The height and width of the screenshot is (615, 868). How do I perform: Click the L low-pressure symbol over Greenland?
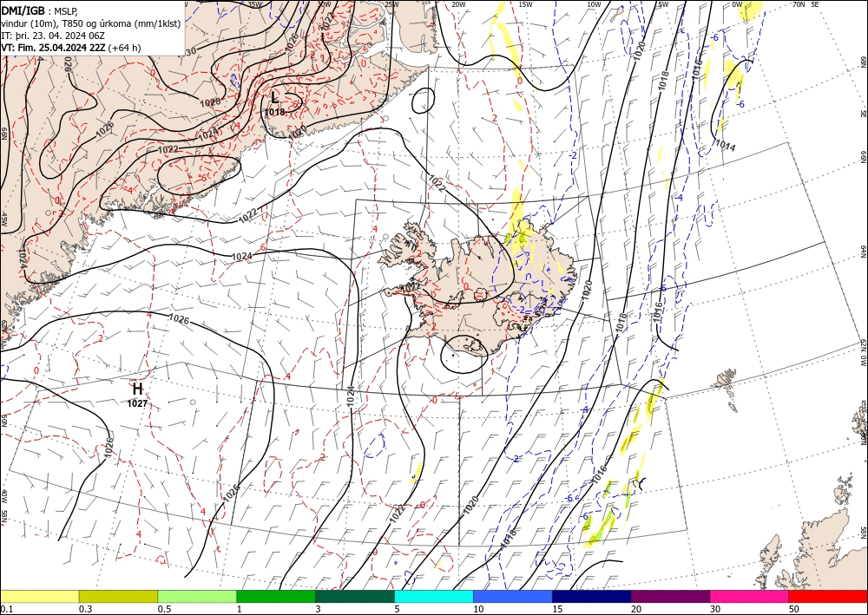pos(274,98)
